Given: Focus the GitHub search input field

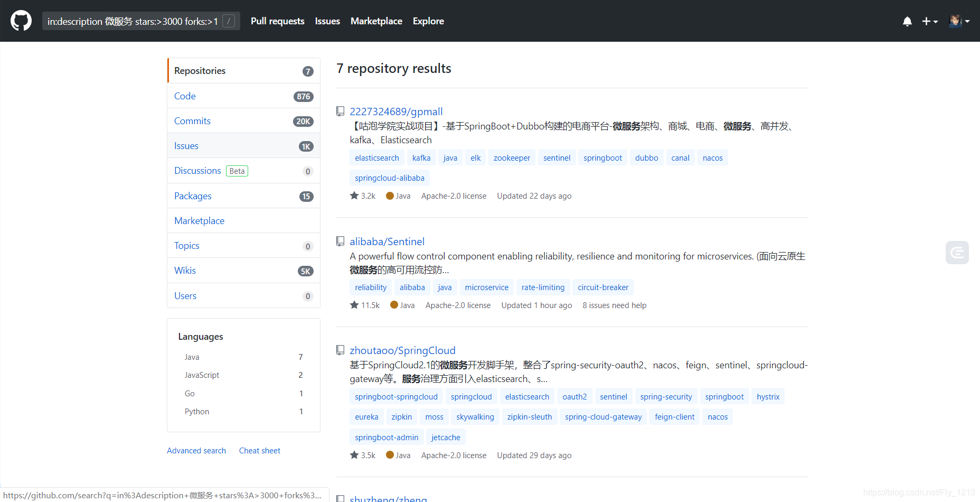Looking at the screenshot, I should pos(141,21).
